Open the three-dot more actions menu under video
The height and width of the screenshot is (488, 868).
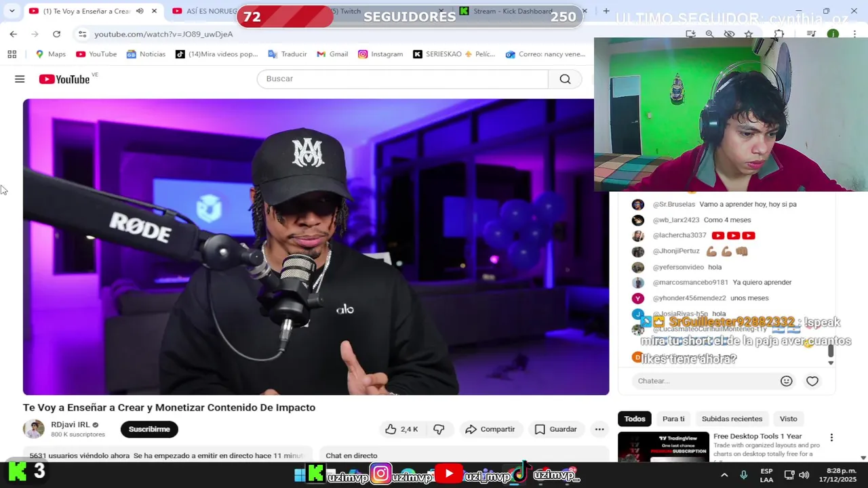599,429
